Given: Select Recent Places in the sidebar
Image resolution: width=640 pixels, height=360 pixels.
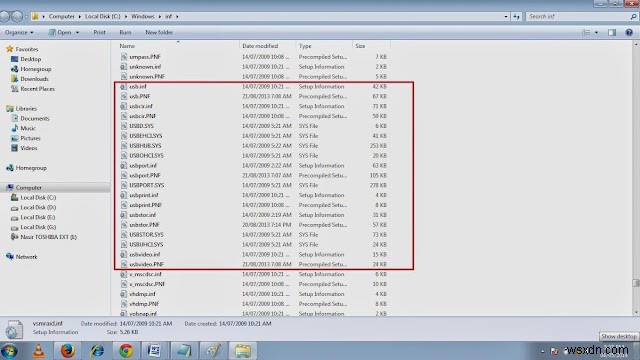Looking at the screenshot, I should click(x=38, y=89).
